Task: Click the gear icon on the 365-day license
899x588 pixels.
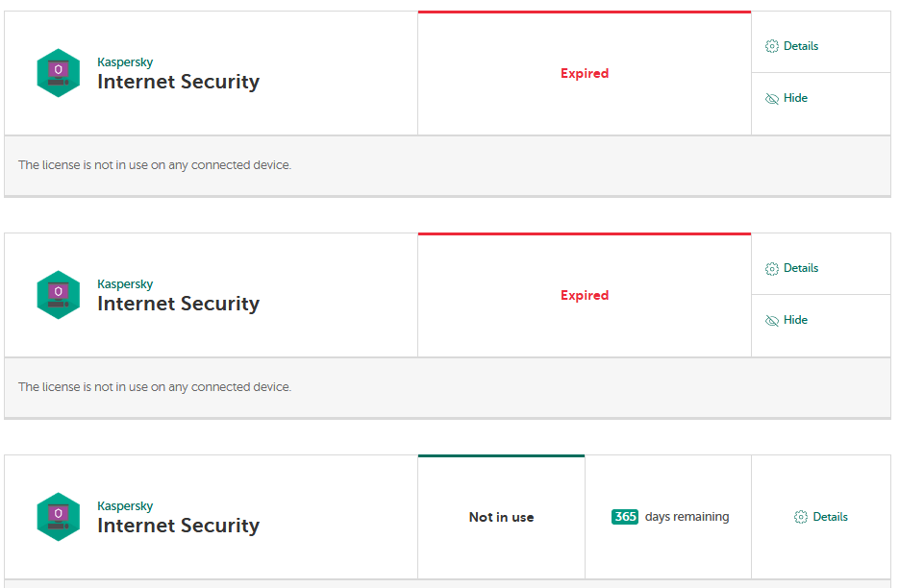Action: [x=801, y=517]
